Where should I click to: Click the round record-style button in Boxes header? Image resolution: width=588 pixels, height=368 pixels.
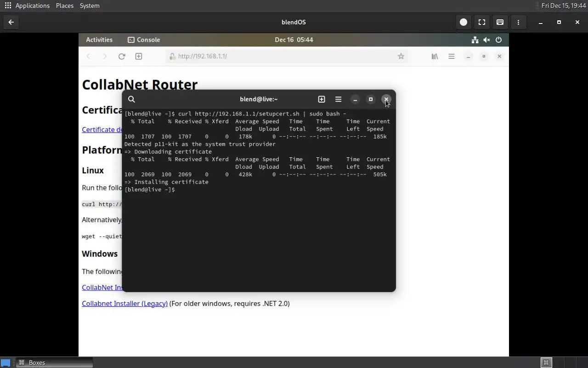click(x=464, y=22)
